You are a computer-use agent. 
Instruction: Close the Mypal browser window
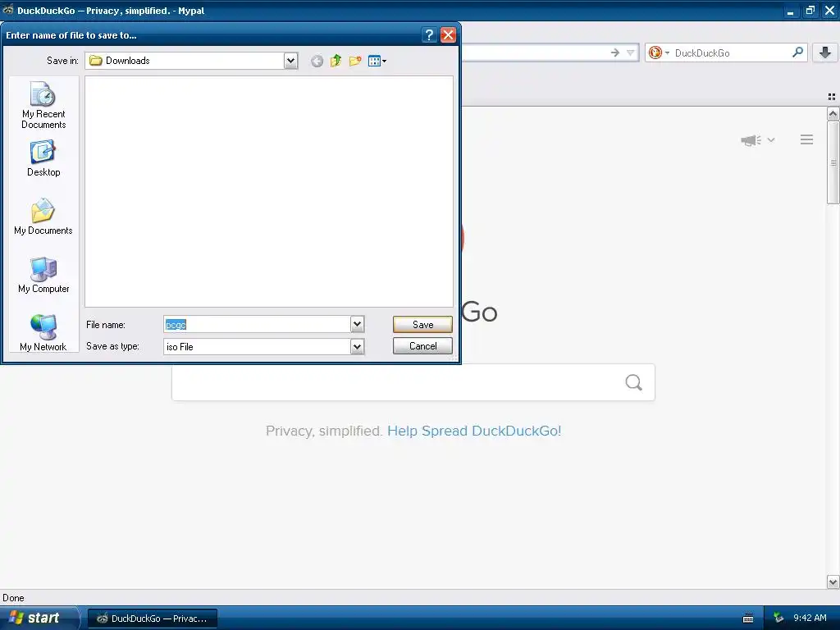point(830,11)
